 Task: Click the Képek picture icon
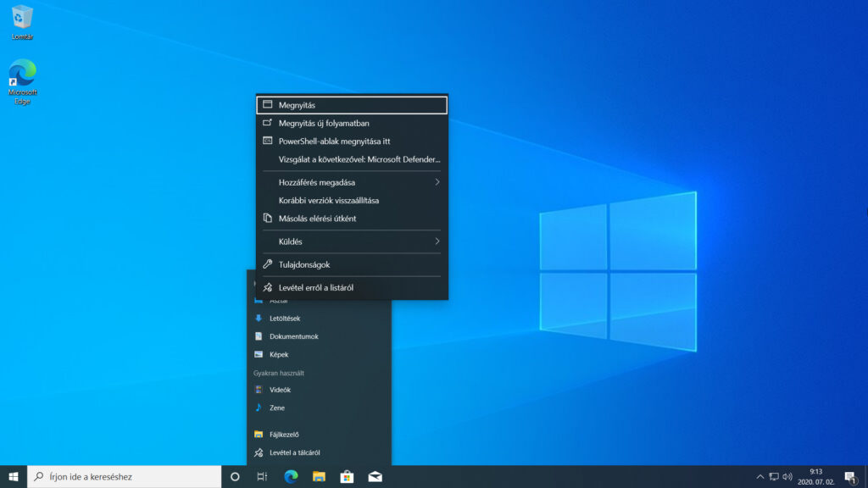coord(259,354)
